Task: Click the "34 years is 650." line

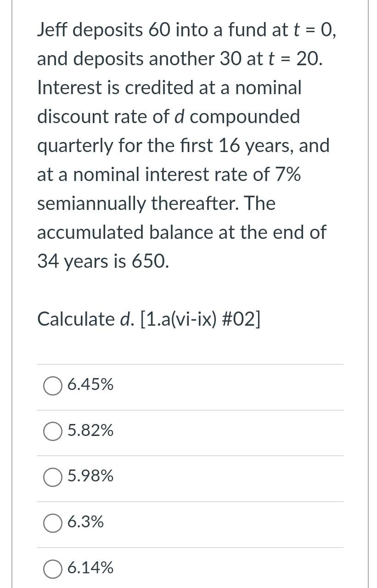Action: [103, 261]
